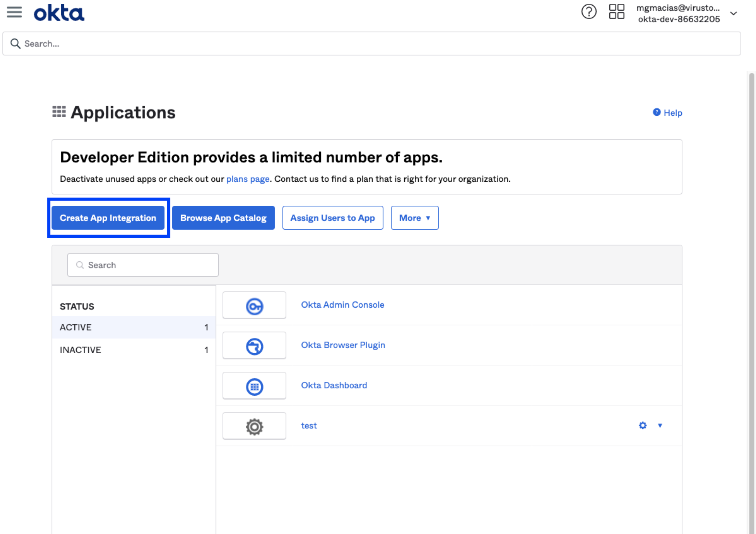Click the test app gear logo
This screenshot has width=756, height=534.
pyautogui.click(x=254, y=426)
